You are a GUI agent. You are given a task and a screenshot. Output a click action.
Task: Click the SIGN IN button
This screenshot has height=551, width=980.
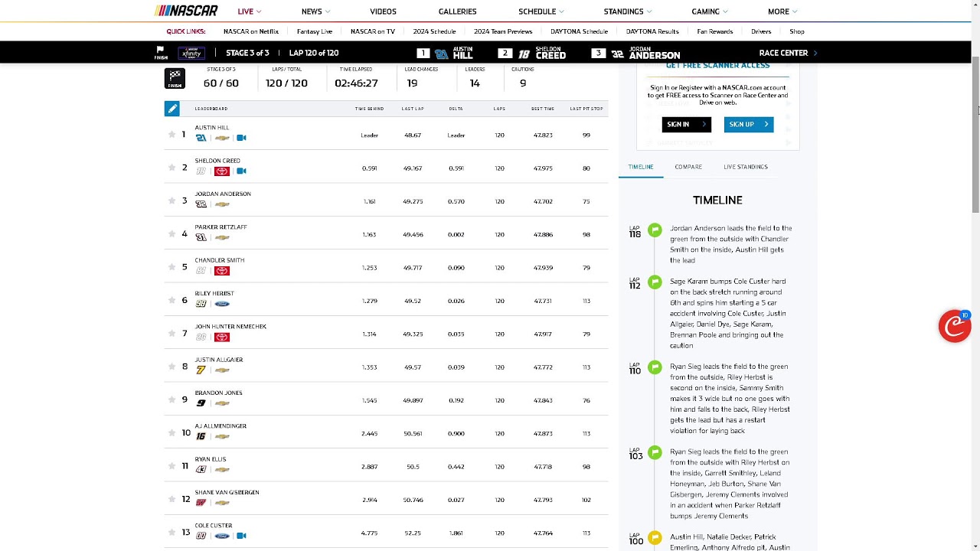(687, 124)
